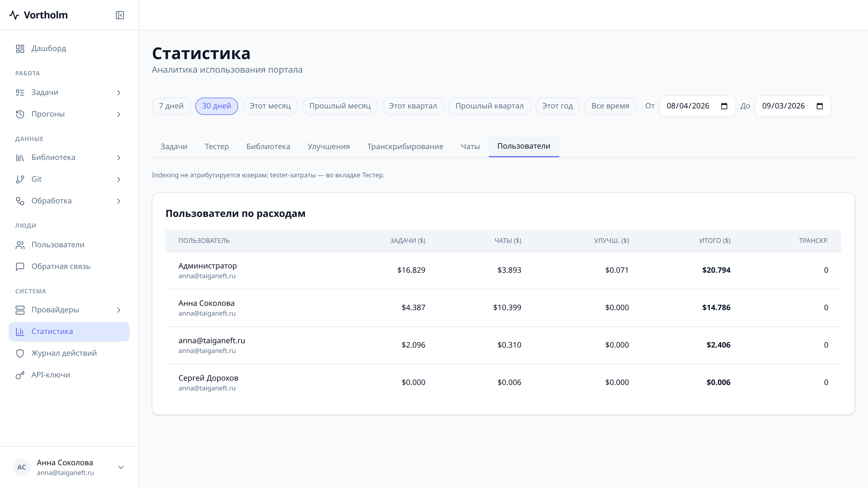
Task: Click the Git branch icon
Action: click(20, 179)
